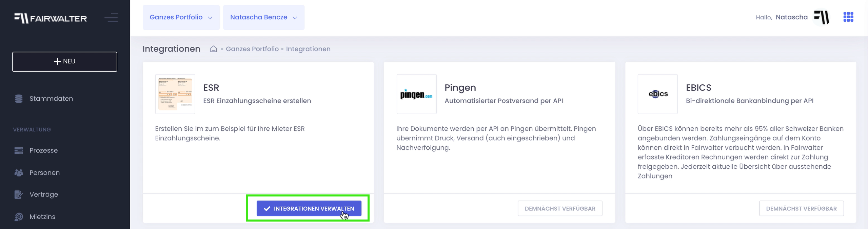Collapse sidebar with the hamburger menu icon
This screenshot has width=868, height=229.
click(111, 18)
